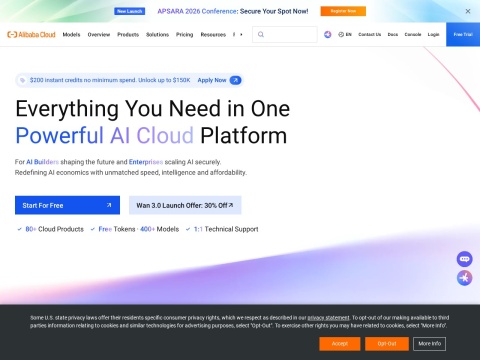Open the Products menu
This screenshot has height=360, width=480.
128,34
